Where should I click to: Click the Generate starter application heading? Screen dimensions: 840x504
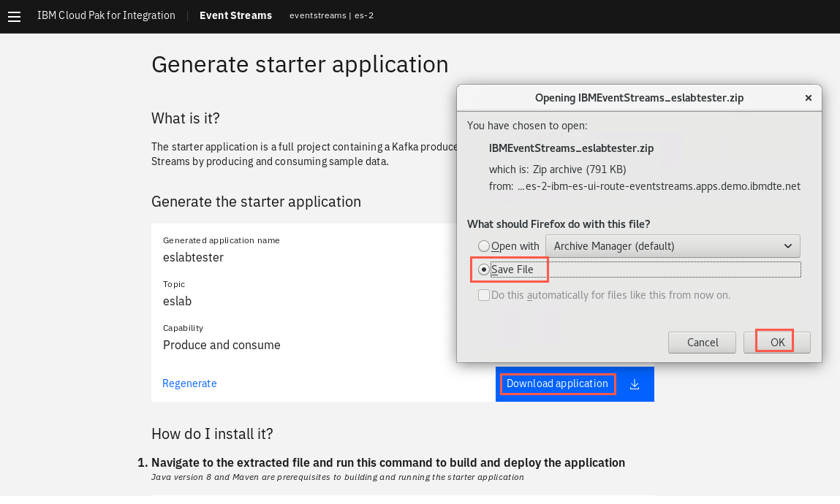pos(300,65)
